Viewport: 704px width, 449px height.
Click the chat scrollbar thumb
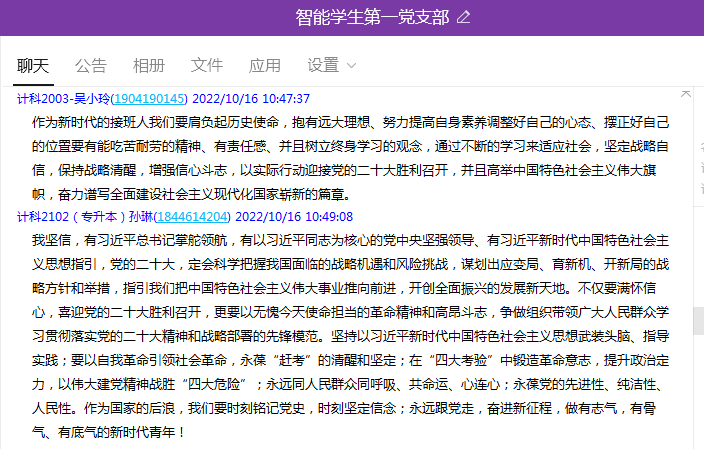point(699,321)
